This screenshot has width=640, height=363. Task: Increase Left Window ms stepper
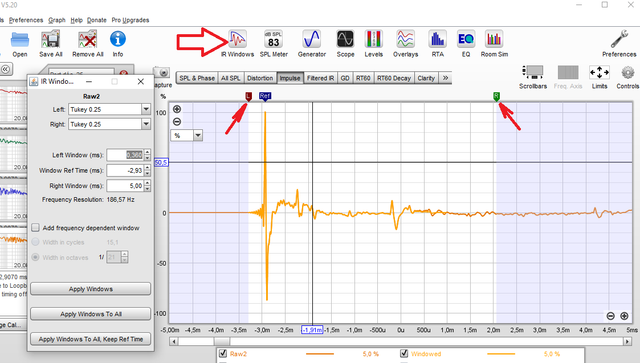[x=147, y=152]
